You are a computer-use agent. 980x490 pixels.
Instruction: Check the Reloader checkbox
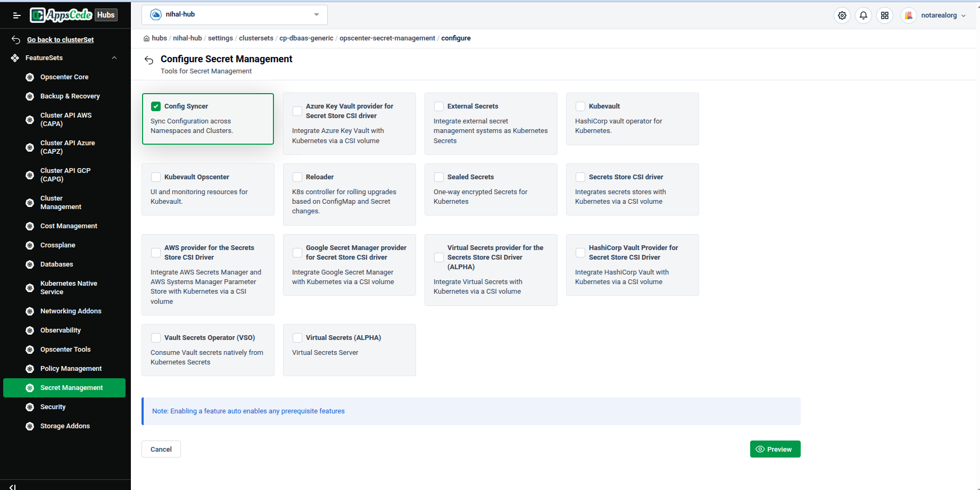coord(297,177)
